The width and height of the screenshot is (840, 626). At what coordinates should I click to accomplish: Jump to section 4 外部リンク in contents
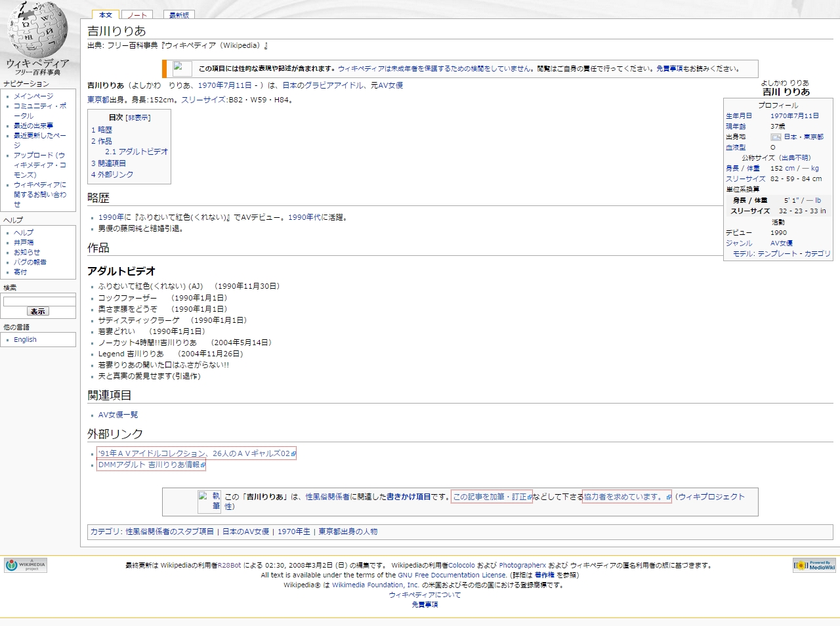point(112,175)
